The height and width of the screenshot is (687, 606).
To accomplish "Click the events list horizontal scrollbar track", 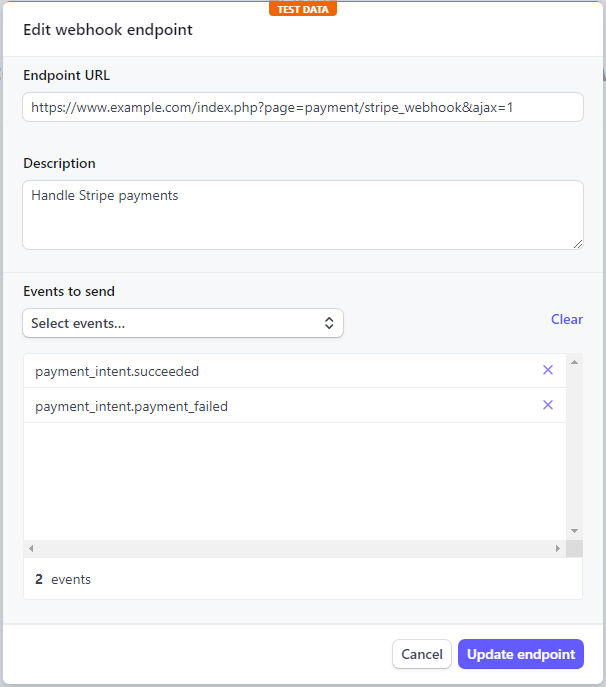I will click(x=295, y=549).
